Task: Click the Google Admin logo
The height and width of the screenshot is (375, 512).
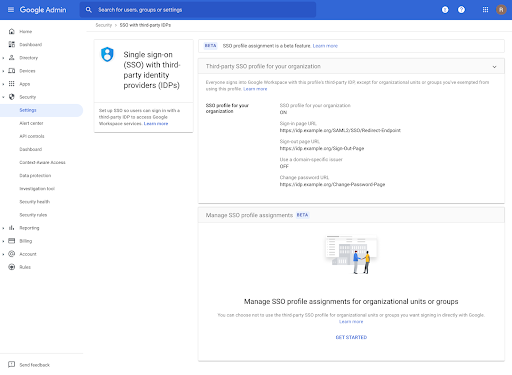Action: pyautogui.click(x=43, y=10)
